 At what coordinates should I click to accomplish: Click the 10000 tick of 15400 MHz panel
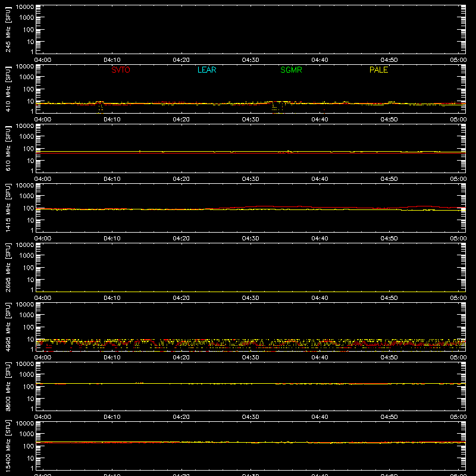click(25, 424)
